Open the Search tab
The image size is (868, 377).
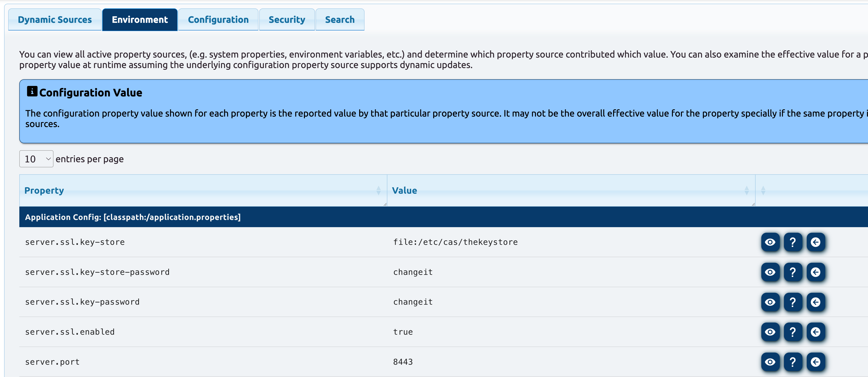(340, 20)
